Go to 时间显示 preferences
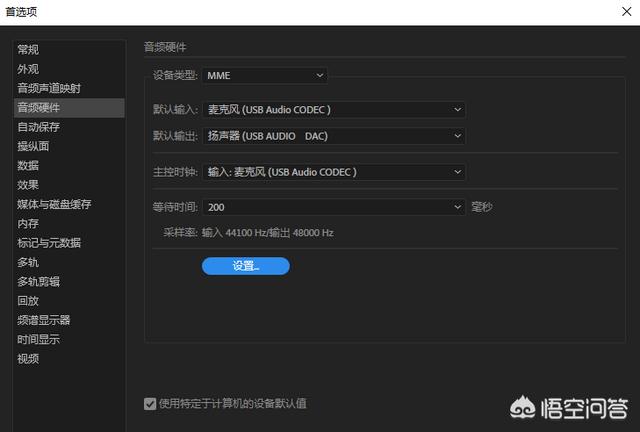Viewport: 640px width, 432px height. (38, 339)
